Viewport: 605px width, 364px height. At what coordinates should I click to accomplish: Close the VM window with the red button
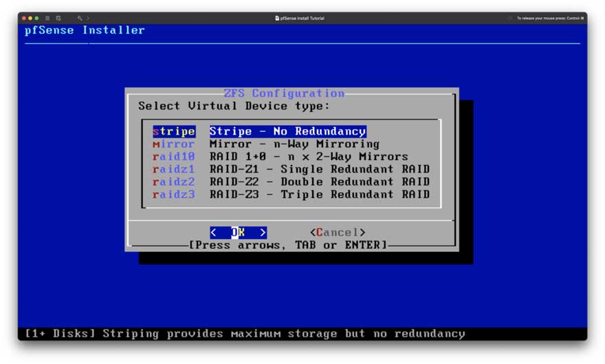[x=24, y=18]
